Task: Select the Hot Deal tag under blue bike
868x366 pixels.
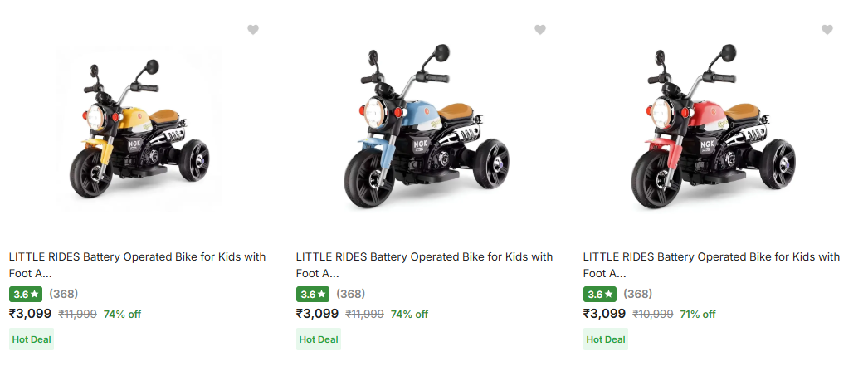Action: coord(319,339)
